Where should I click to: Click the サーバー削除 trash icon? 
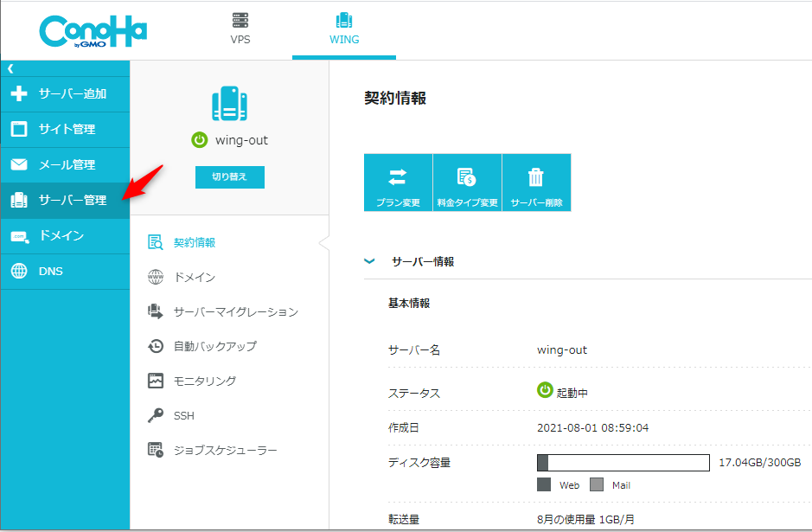[536, 177]
